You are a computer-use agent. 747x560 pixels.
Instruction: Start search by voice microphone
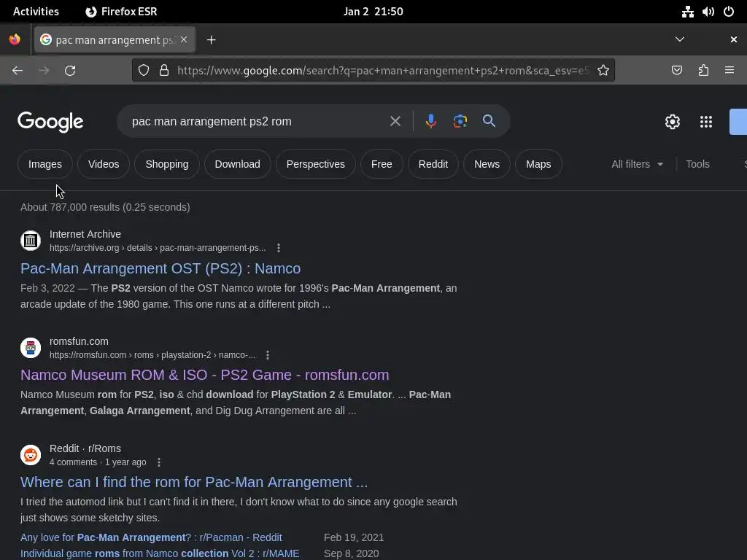tap(430, 122)
